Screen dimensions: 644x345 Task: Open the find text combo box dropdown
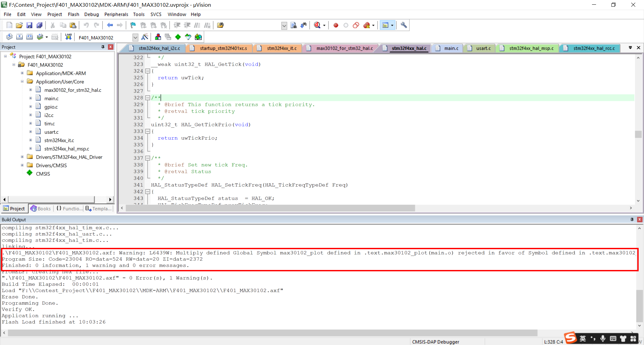284,25
